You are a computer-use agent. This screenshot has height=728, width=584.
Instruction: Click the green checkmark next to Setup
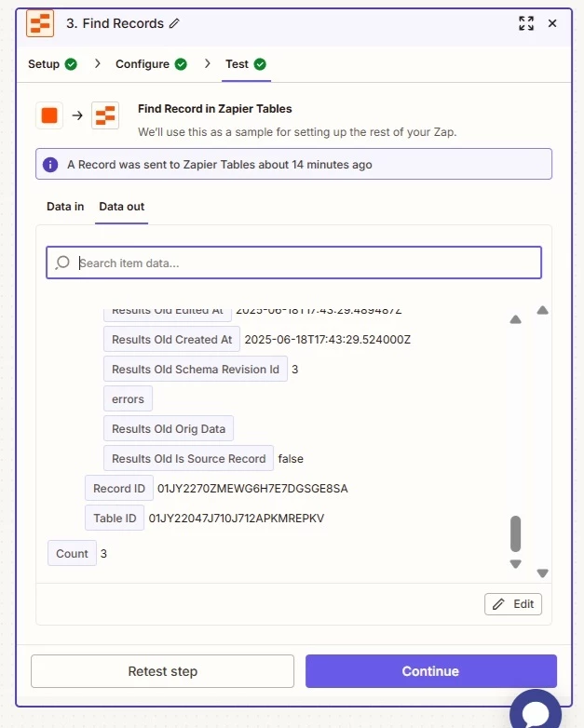[x=71, y=64]
